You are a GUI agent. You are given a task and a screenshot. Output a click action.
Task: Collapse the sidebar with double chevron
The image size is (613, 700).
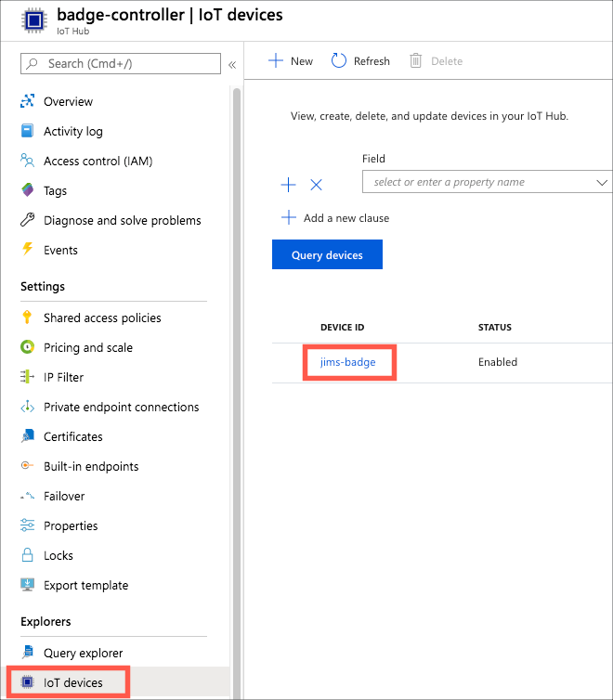[232, 65]
